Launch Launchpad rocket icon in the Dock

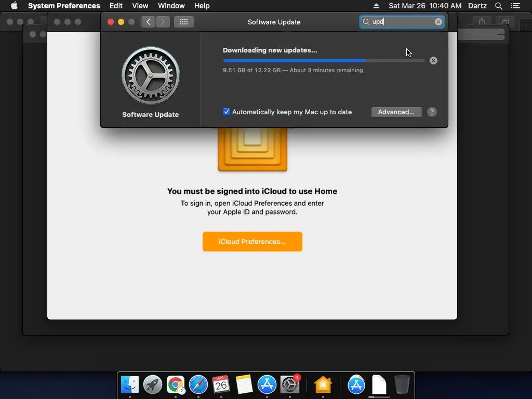click(153, 384)
